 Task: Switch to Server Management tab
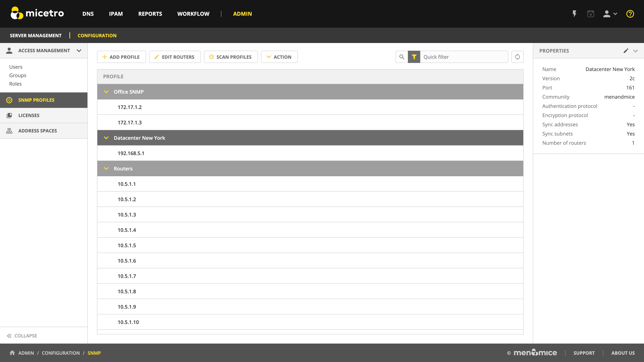[35, 35]
